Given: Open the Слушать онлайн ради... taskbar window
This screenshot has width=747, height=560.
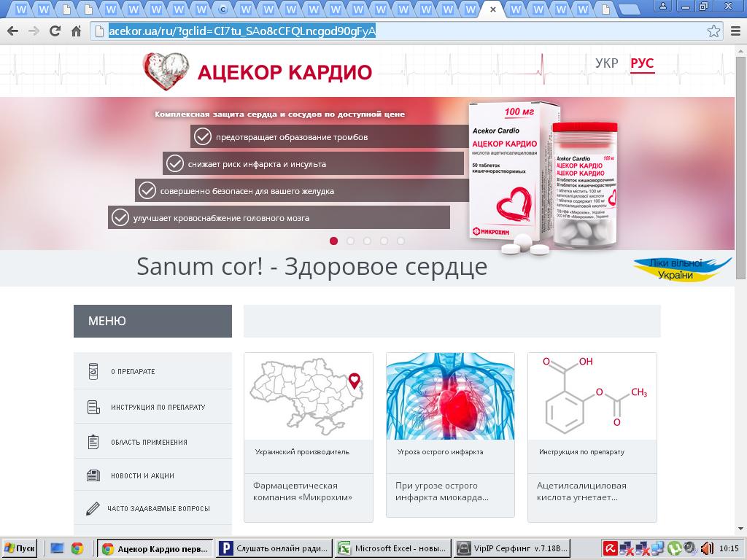Looking at the screenshot, I should tap(274, 548).
